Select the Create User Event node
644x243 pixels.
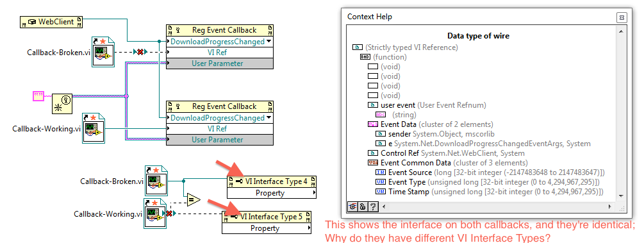pos(62,103)
